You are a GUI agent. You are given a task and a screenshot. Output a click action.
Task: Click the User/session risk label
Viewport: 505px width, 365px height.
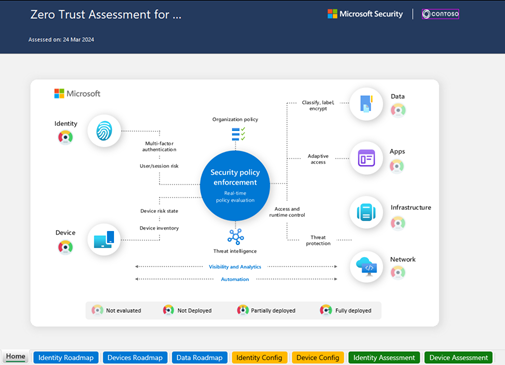[x=159, y=166]
